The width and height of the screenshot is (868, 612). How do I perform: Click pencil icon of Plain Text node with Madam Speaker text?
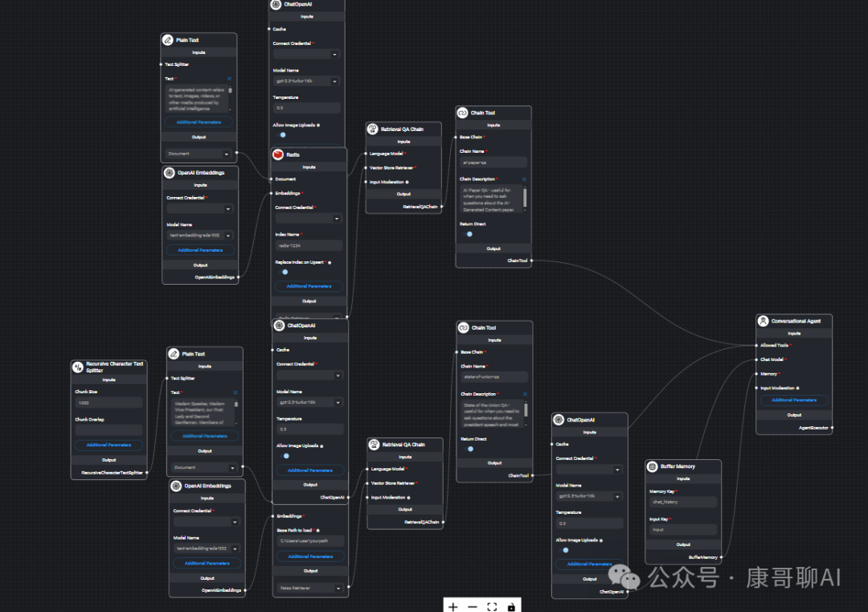(x=174, y=353)
